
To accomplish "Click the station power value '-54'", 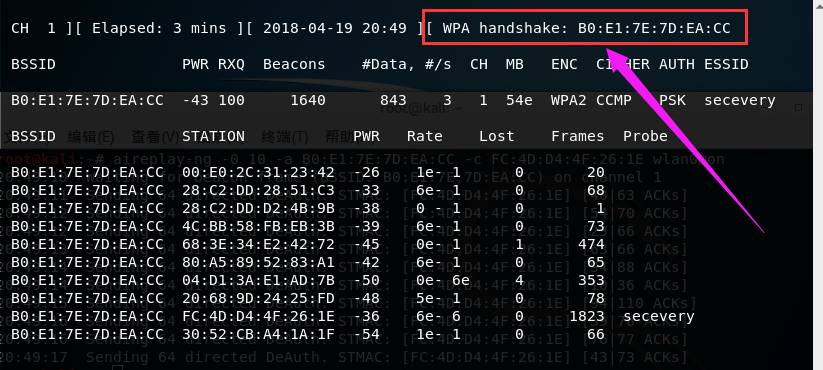I will click(x=366, y=334).
